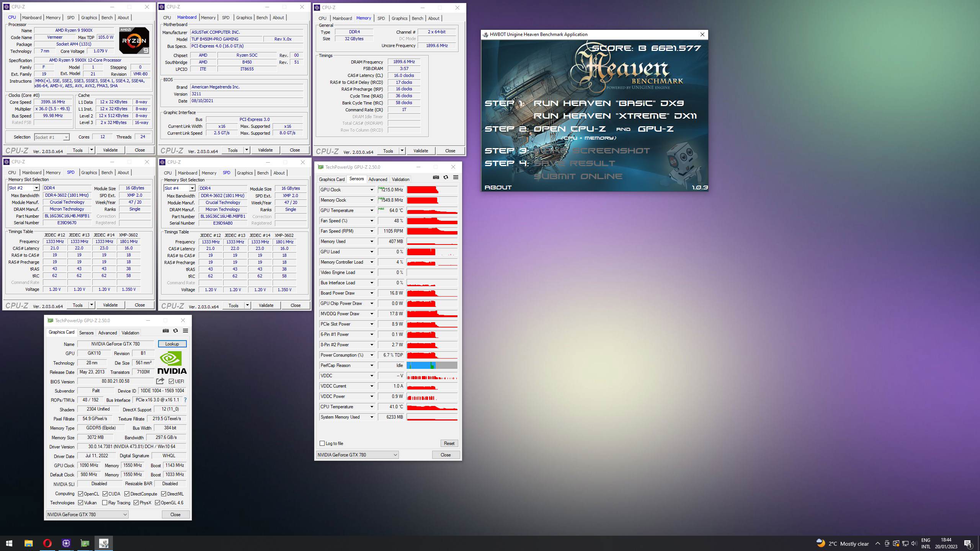The image size is (980, 551).
Task: Enable the Log to file checkbox
Action: pos(322,443)
